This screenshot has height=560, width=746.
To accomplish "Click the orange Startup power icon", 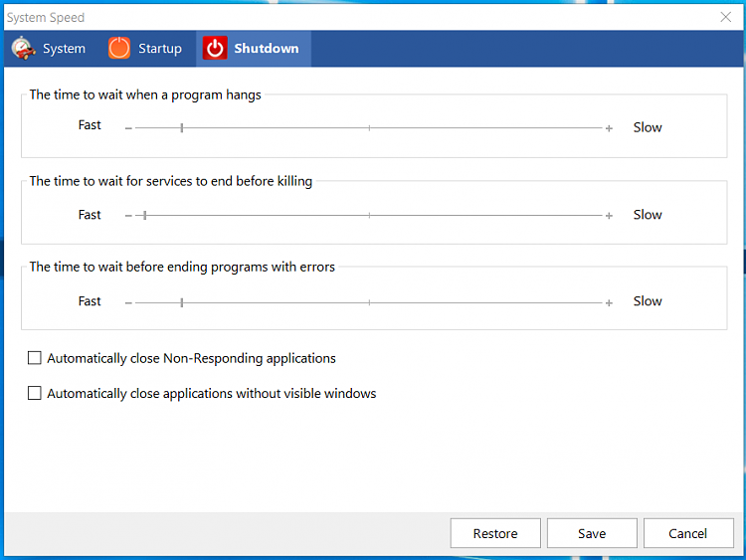I will pos(119,48).
